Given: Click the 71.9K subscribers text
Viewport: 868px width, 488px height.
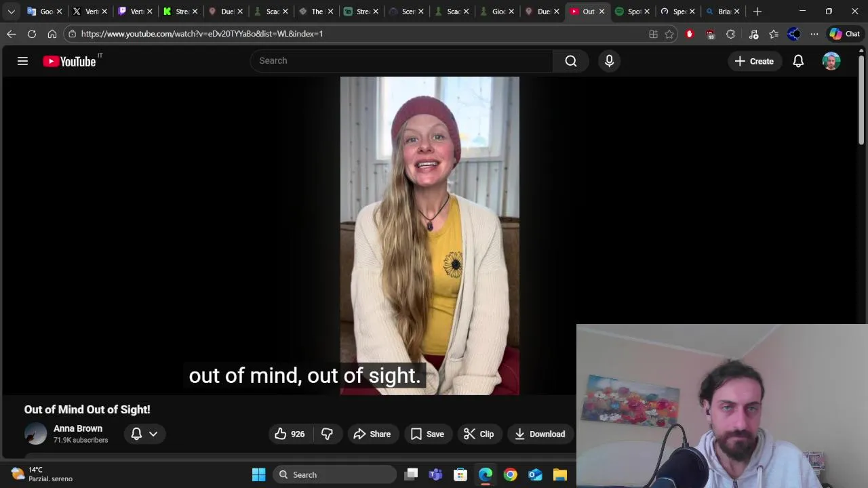Looking at the screenshot, I should [81, 440].
